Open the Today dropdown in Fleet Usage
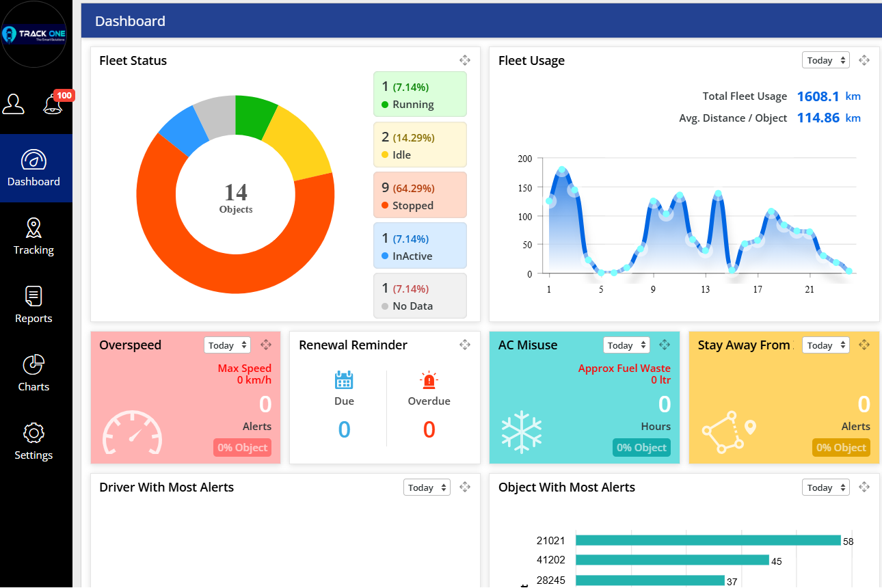Screen dimensions: 882x588 (x=825, y=59)
